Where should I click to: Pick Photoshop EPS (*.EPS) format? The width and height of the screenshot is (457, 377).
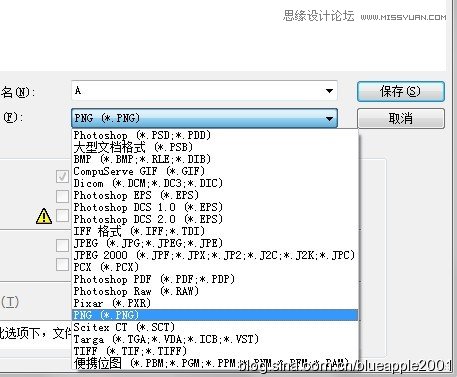click(x=215, y=195)
